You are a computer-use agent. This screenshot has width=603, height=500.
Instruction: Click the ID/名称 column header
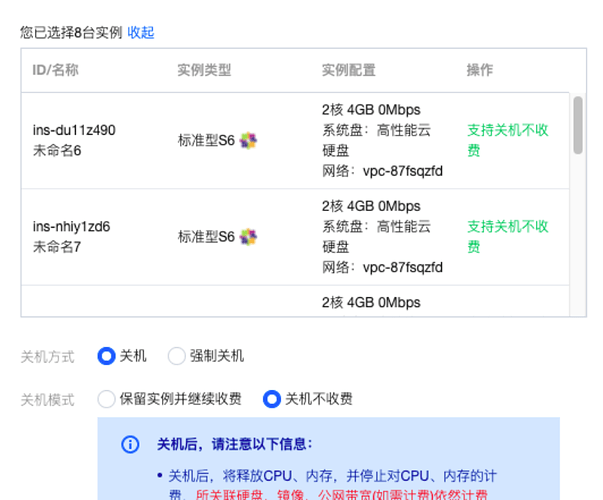(55, 70)
